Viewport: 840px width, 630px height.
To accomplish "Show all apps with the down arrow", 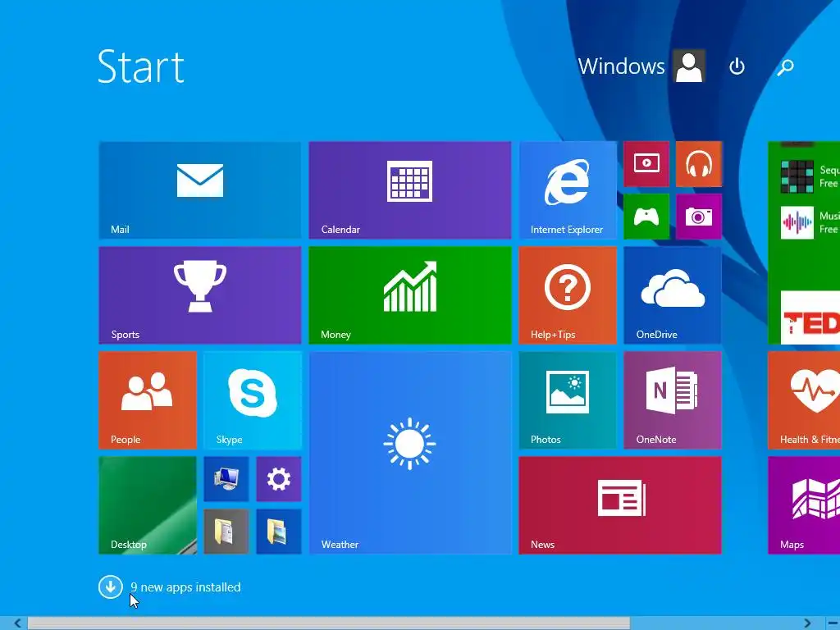I will 111,587.
